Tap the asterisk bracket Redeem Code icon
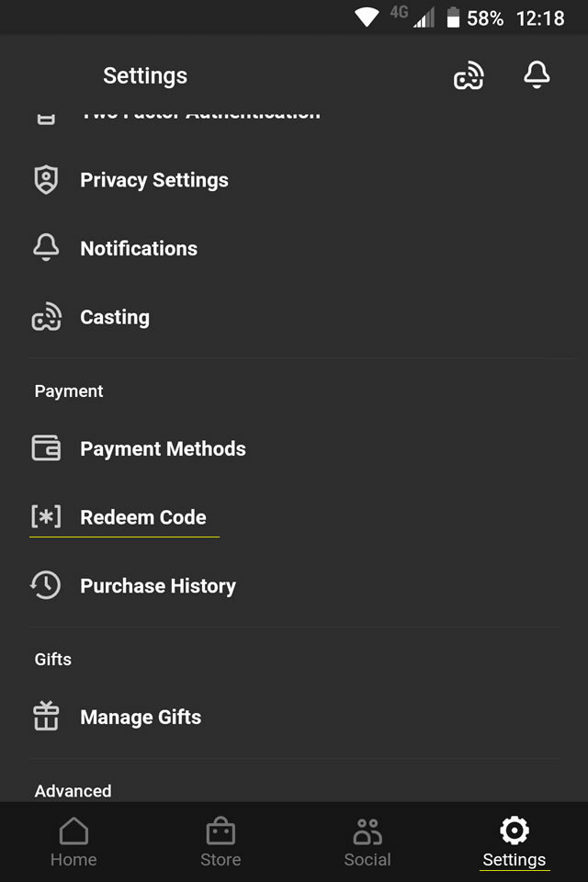This screenshot has height=882, width=588. 46,516
